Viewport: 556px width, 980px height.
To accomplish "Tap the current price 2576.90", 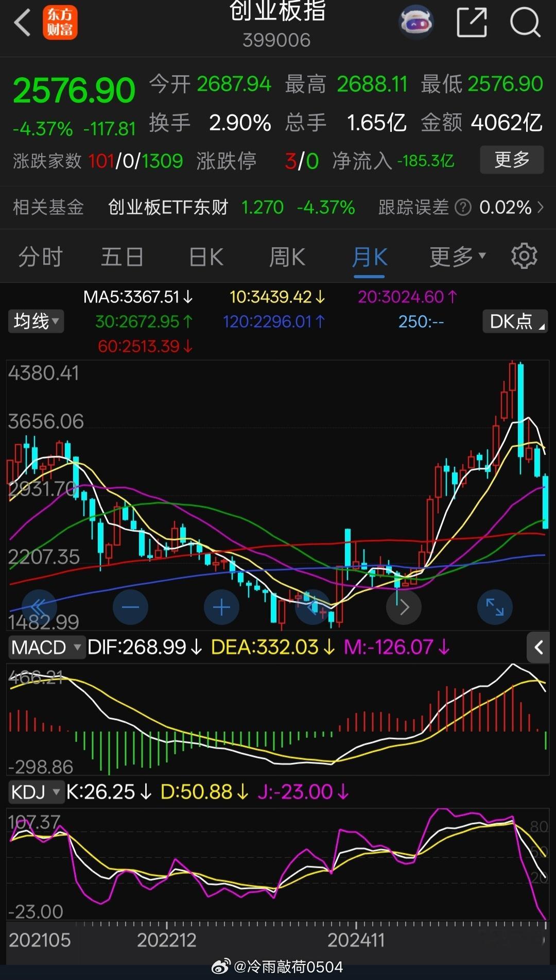I will tap(74, 91).
